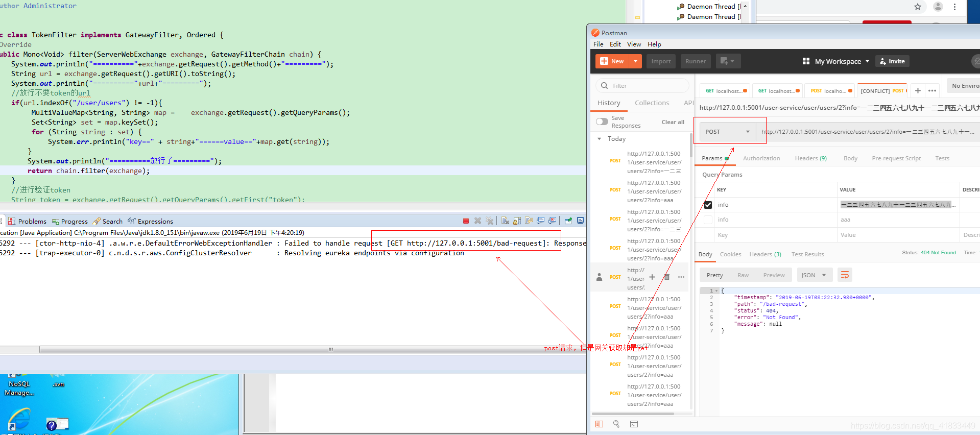This screenshot has width=980, height=435.
Task: Open Find and Replace in Postman bottom bar
Action: [x=616, y=424]
